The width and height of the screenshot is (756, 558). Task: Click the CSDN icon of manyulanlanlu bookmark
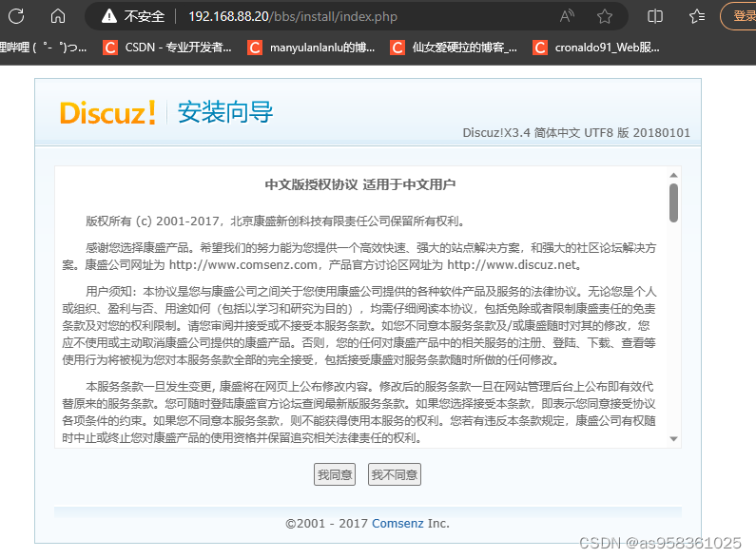(255, 48)
